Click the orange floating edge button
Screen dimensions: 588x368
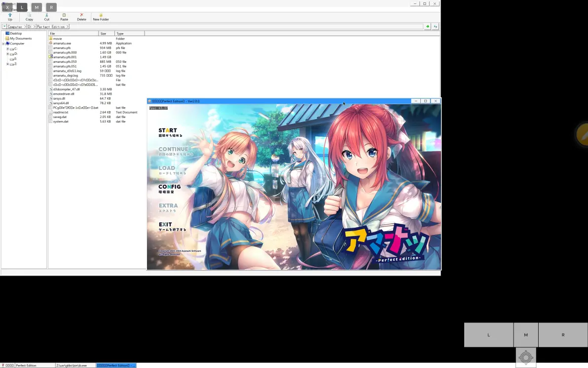coord(582,134)
